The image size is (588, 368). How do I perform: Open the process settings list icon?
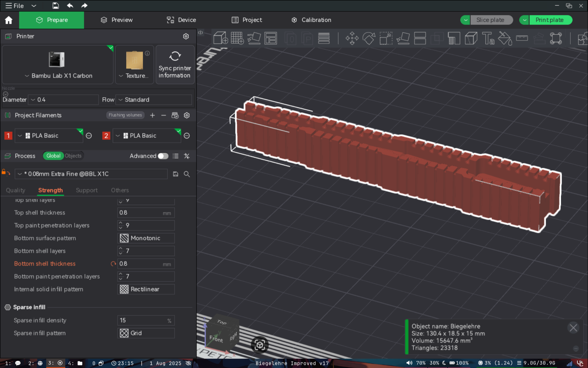tap(175, 156)
